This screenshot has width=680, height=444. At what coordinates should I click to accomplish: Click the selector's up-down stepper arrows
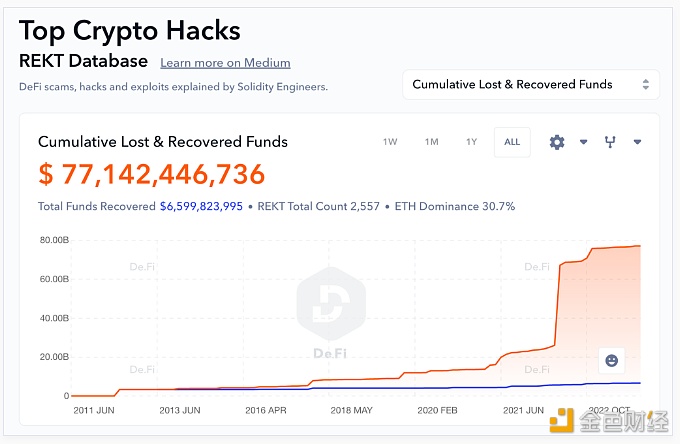point(646,85)
